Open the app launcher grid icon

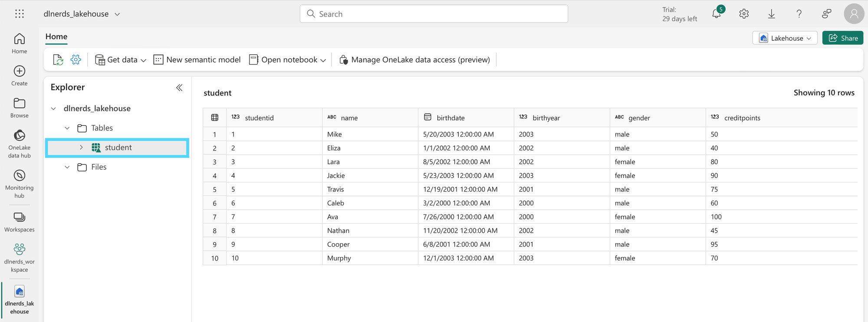(x=20, y=14)
